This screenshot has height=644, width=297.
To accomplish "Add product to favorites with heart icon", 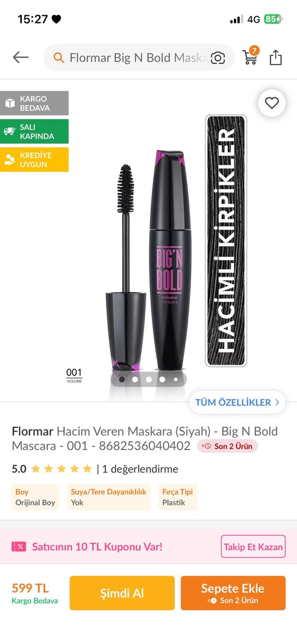I will click(272, 103).
